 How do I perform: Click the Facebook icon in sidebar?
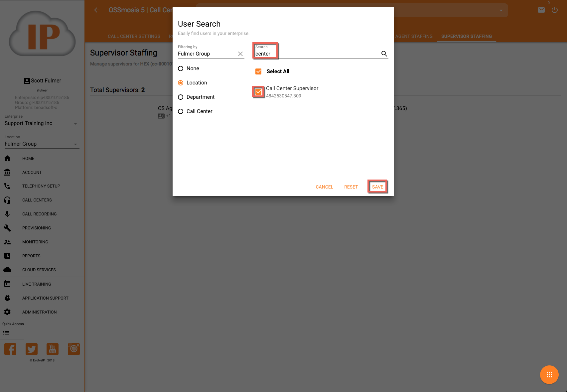click(x=10, y=349)
